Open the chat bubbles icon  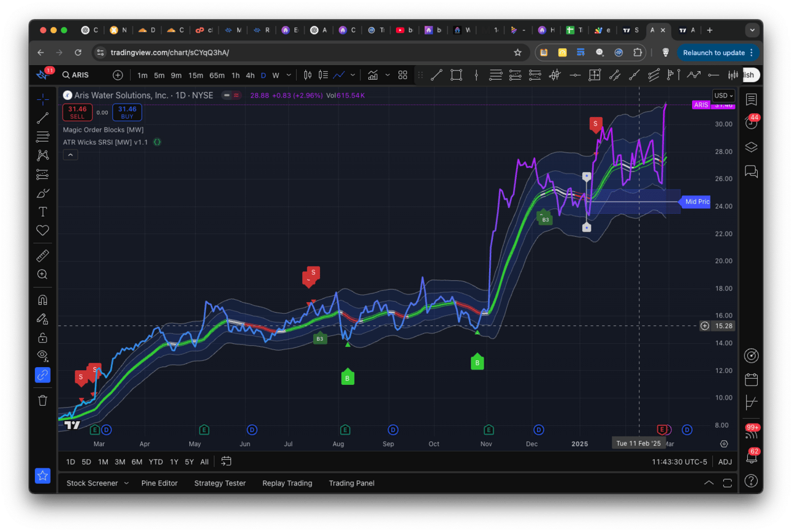(751, 171)
